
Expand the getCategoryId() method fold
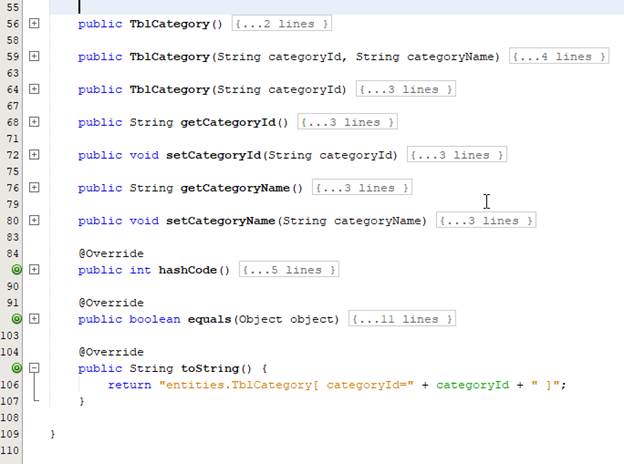[x=34, y=122]
